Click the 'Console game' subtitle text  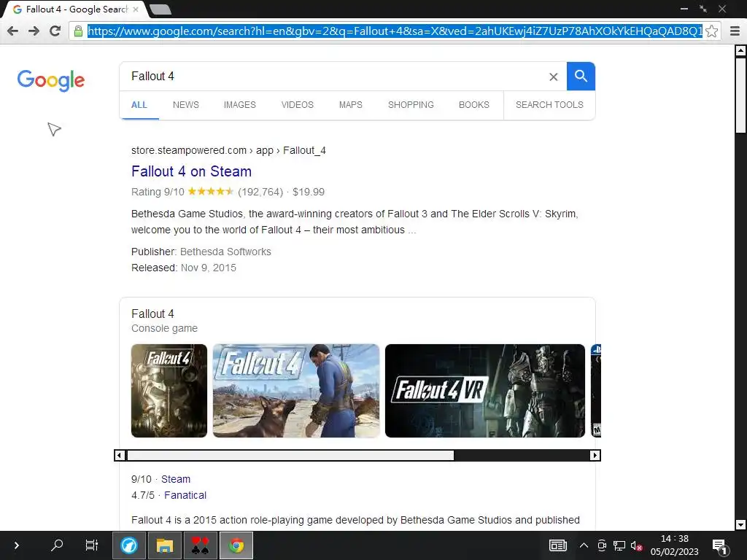164,329
